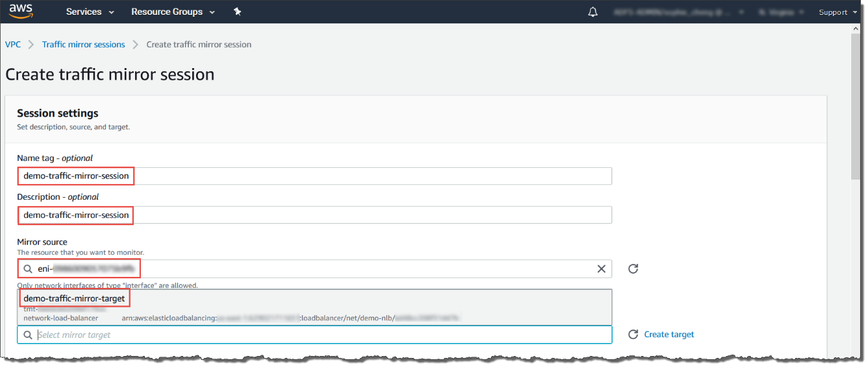The image size is (868, 367).
Task: Click the search icon in mirror target
Action: (28, 335)
